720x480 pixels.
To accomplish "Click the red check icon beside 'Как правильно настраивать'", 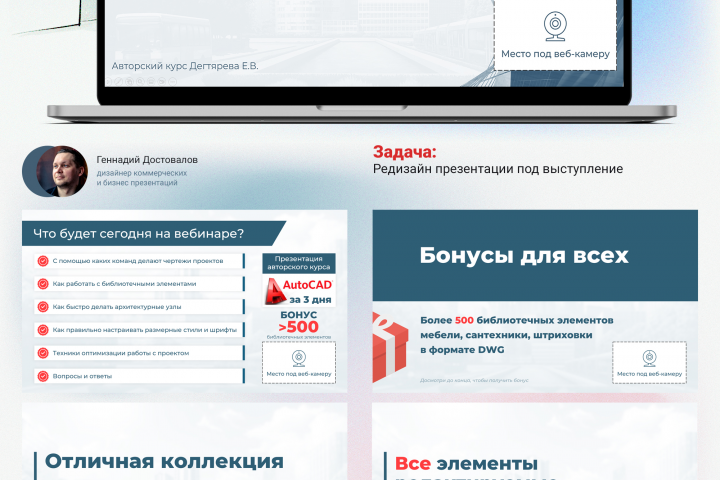I will 43,330.
